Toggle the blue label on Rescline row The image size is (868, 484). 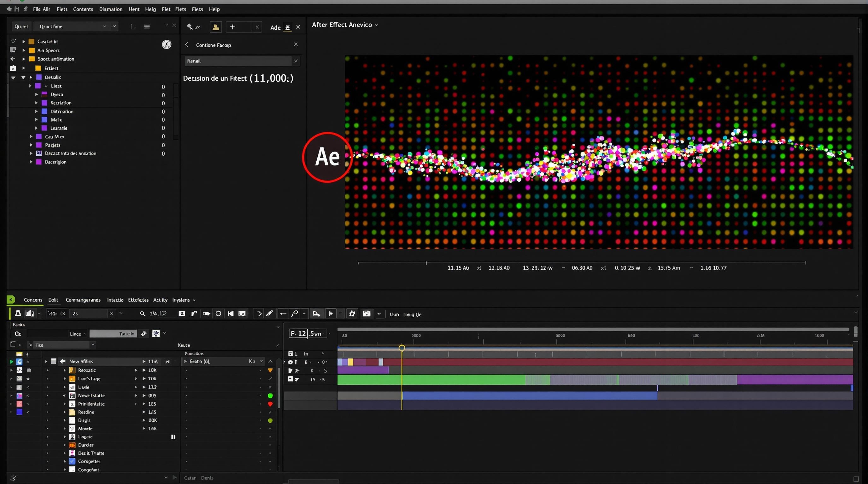pyautogui.click(x=20, y=412)
